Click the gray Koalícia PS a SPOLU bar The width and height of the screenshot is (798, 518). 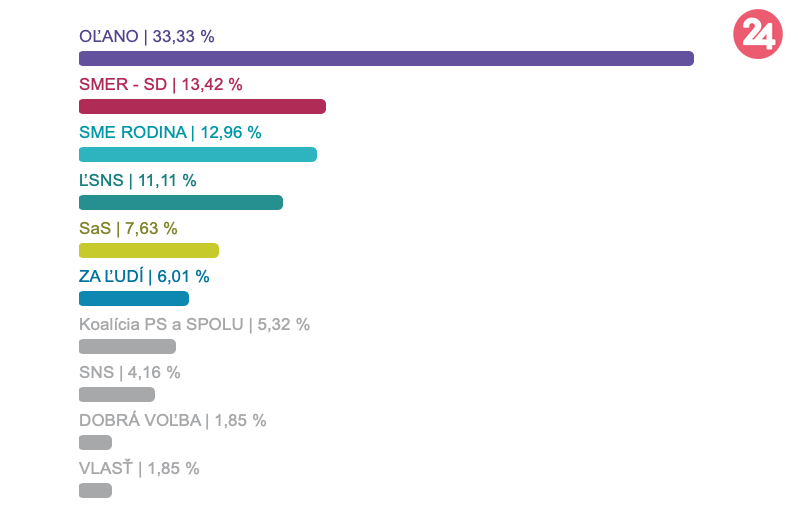127,347
